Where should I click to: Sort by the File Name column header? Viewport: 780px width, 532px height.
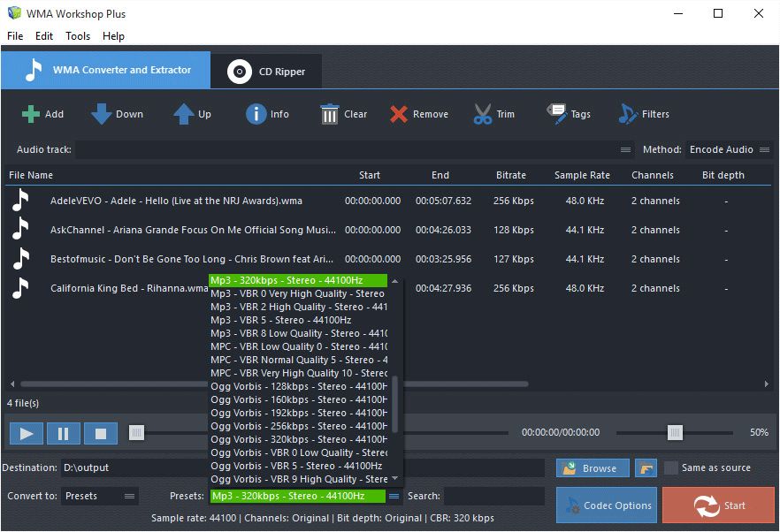coord(31,175)
